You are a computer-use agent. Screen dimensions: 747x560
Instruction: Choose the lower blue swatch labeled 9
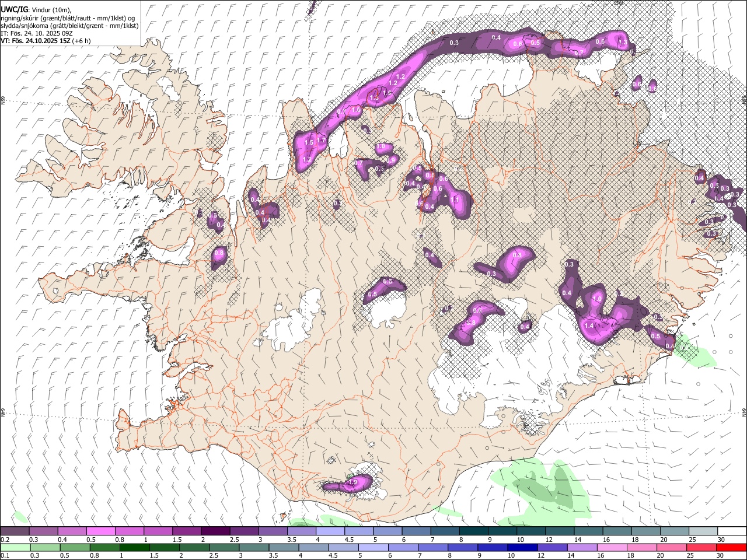(491, 548)
